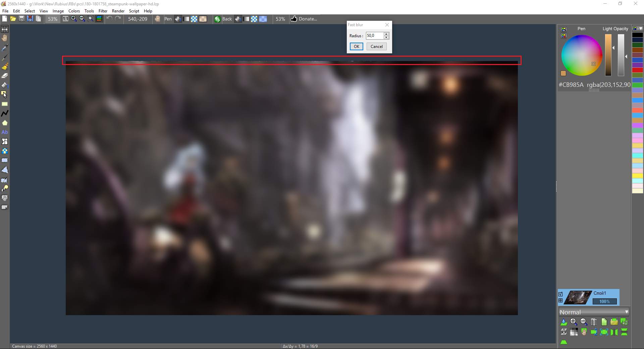Screen dimensions: 644x349
Task: Duplicate the layer with the x2 icon
Action: 625,322
